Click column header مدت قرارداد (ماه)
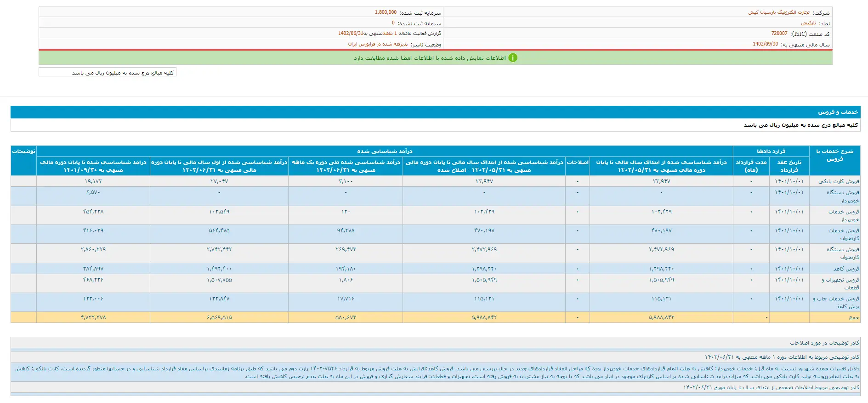Viewport: 868px width, 403px height. 751,166
